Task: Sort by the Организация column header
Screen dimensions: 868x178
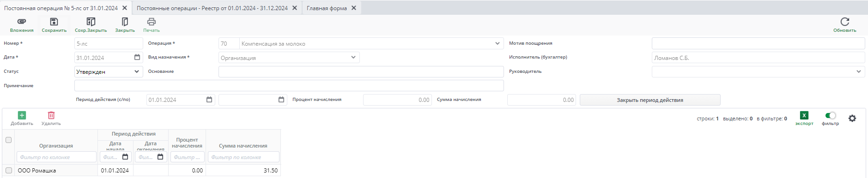Action: (56, 146)
